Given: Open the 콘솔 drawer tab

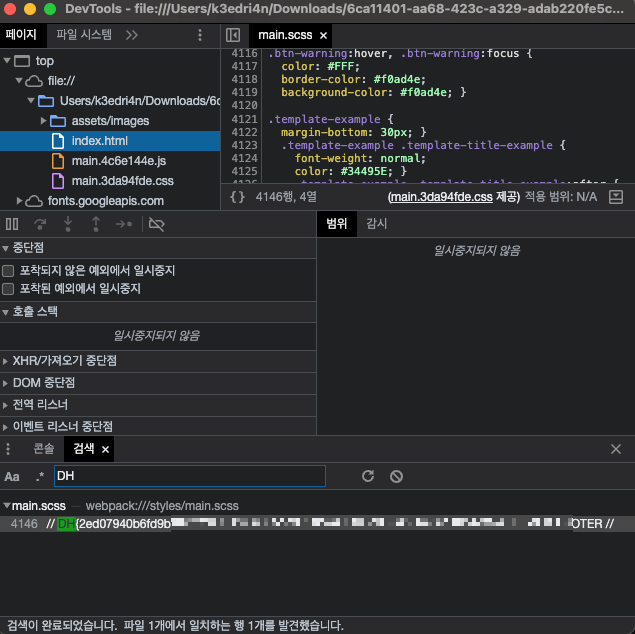Looking at the screenshot, I should pyautogui.click(x=43, y=449).
